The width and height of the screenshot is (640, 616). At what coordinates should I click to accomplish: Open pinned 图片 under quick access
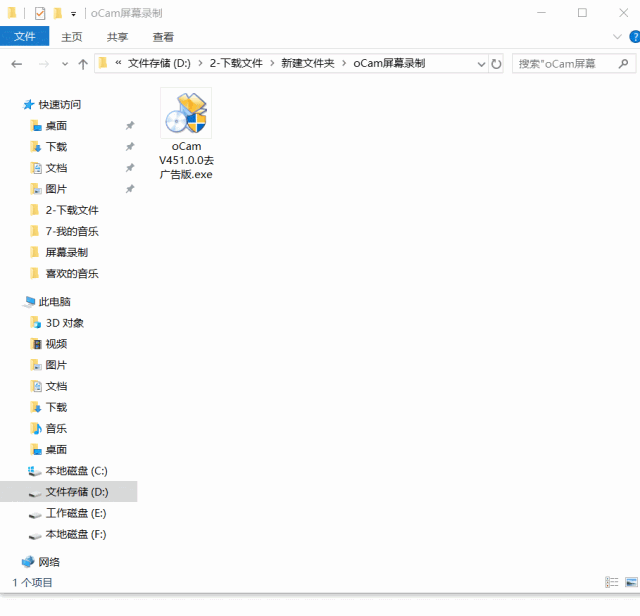(56, 190)
